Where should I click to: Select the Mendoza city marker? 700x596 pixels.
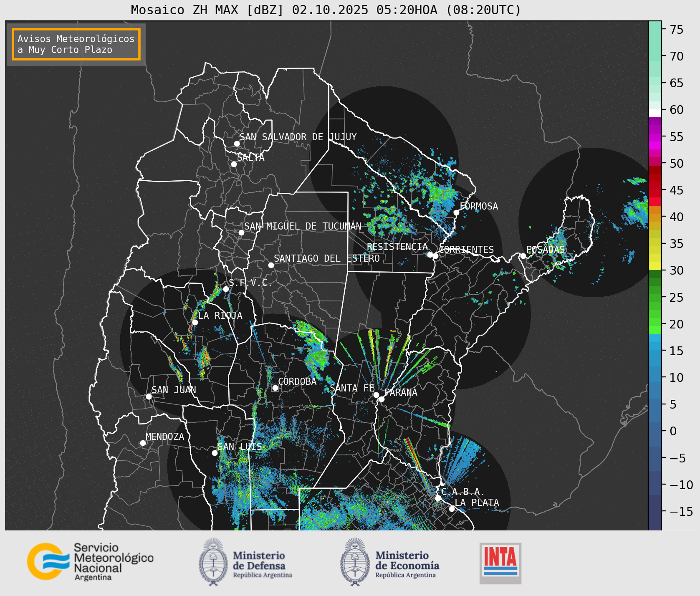coord(143,443)
